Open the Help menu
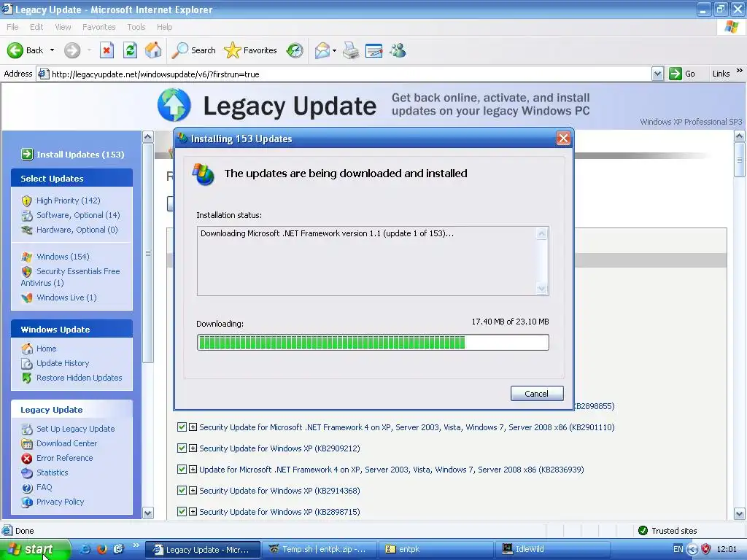This screenshot has height=560, width=747. [x=164, y=27]
